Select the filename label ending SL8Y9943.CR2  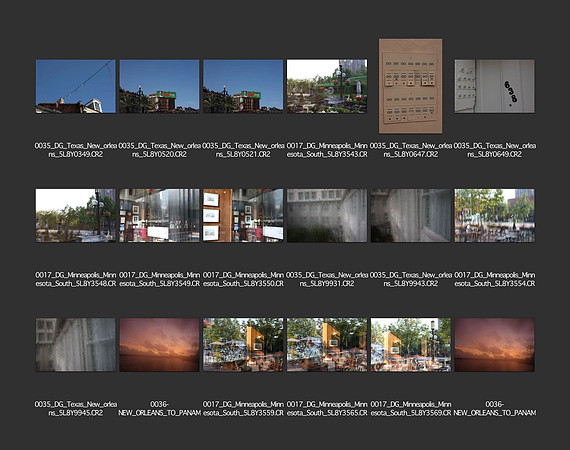coord(410,279)
